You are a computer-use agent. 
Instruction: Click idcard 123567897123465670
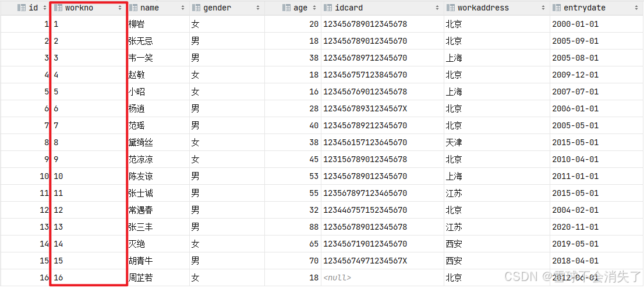click(x=365, y=193)
